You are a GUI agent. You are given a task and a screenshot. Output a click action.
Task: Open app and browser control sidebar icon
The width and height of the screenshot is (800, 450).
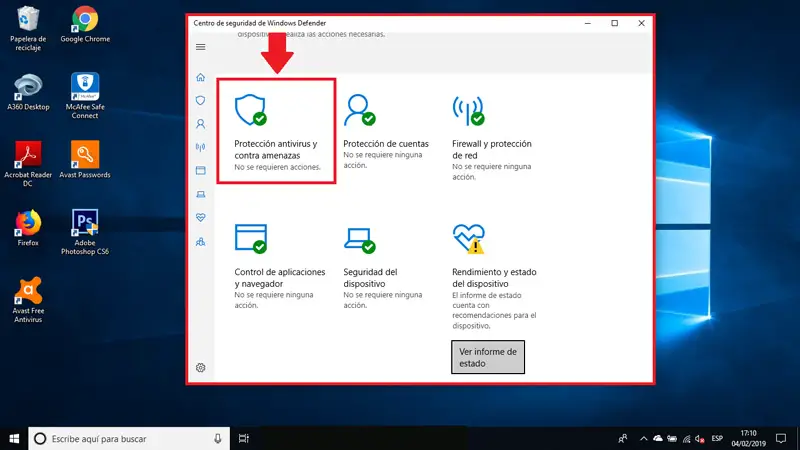[201, 170]
